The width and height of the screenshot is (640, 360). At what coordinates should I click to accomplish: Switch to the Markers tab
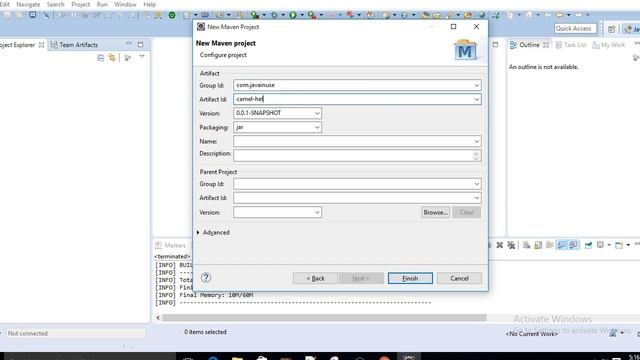[170, 245]
